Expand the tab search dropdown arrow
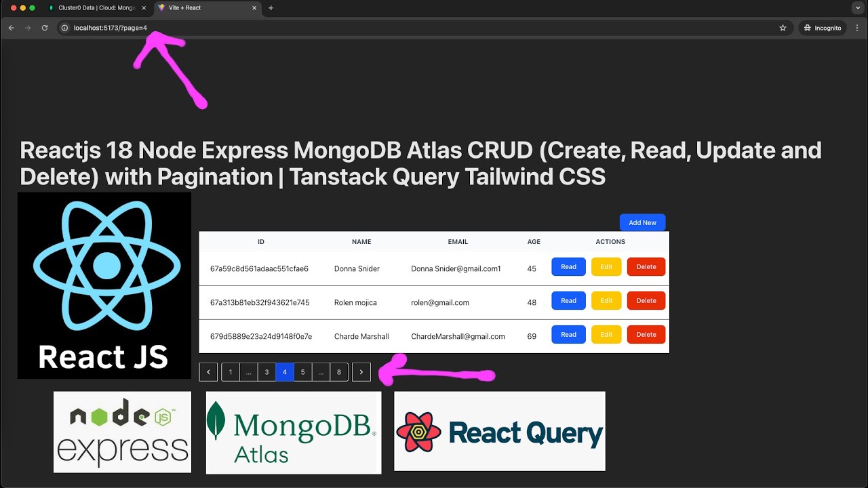Image resolution: width=868 pixels, height=488 pixels. [x=857, y=8]
